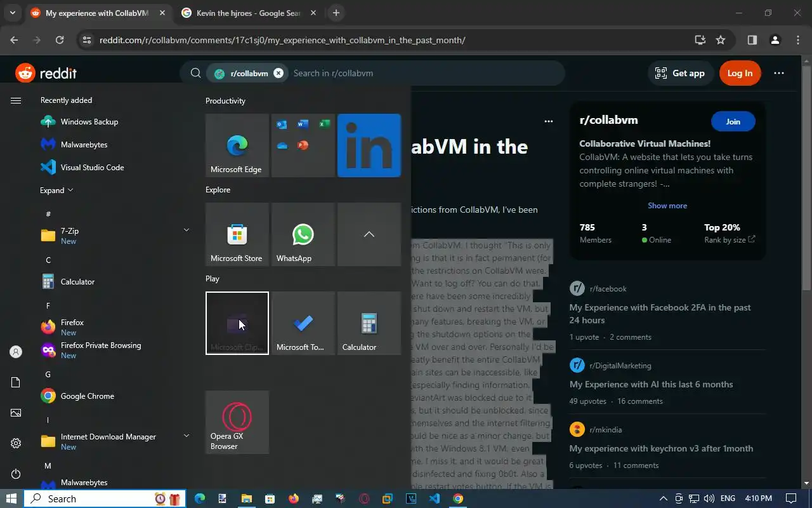The height and width of the screenshot is (508, 812).
Task: Open File Explorer from the taskbar
Action: [246, 498]
